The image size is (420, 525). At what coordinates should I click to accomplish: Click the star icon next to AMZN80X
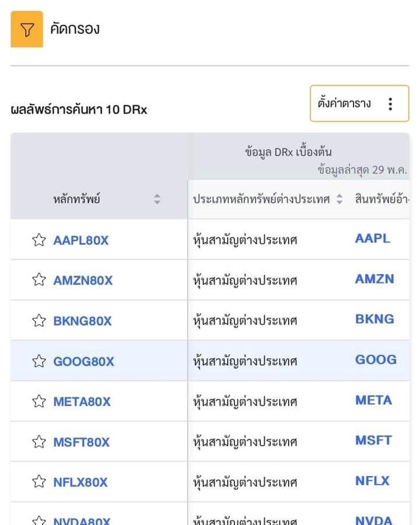(39, 279)
